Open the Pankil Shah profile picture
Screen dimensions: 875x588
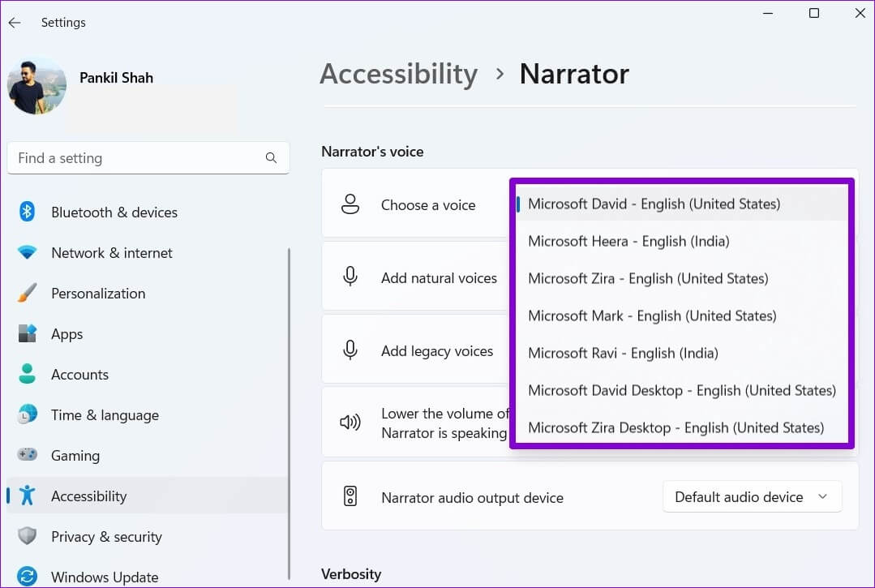pyautogui.click(x=36, y=85)
